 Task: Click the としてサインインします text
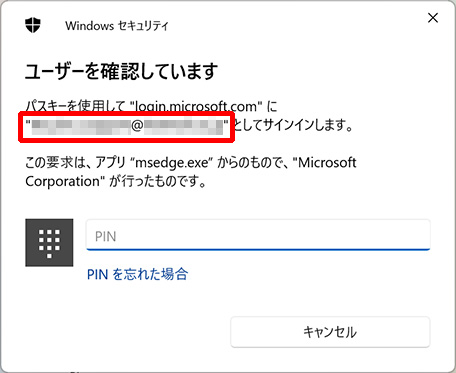pos(292,126)
